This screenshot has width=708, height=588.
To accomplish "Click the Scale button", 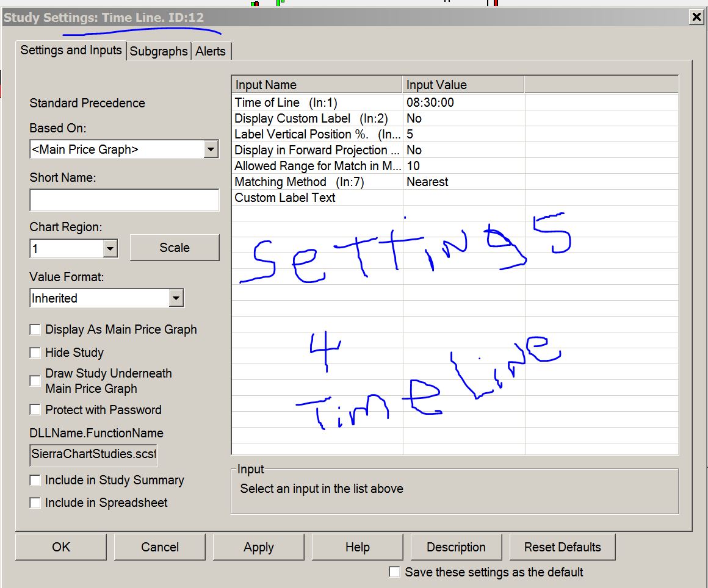I will [175, 247].
